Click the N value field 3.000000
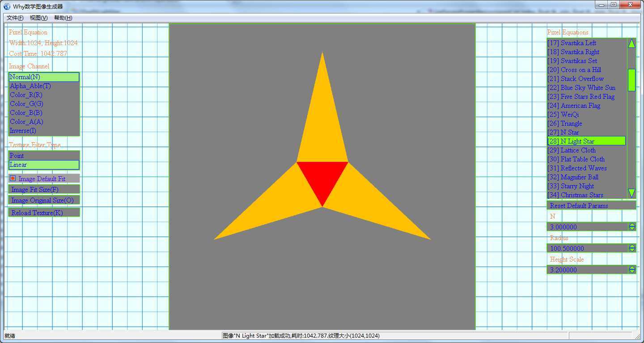The height and width of the screenshot is (343, 644). (x=588, y=227)
